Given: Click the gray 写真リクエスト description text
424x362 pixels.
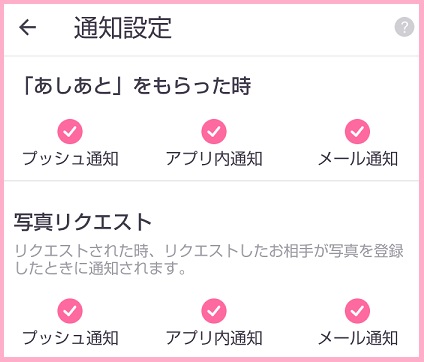Looking at the screenshot, I should [x=209, y=259].
